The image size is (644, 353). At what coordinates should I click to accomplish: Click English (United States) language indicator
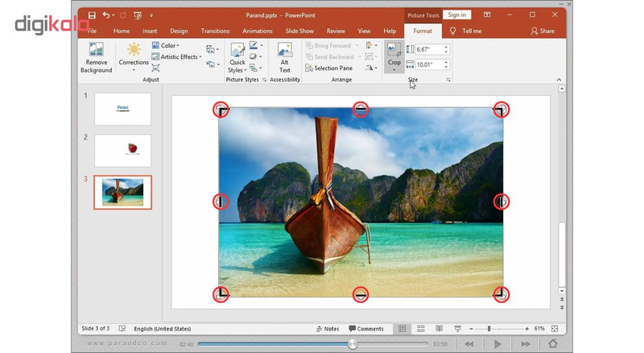click(x=163, y=329)
